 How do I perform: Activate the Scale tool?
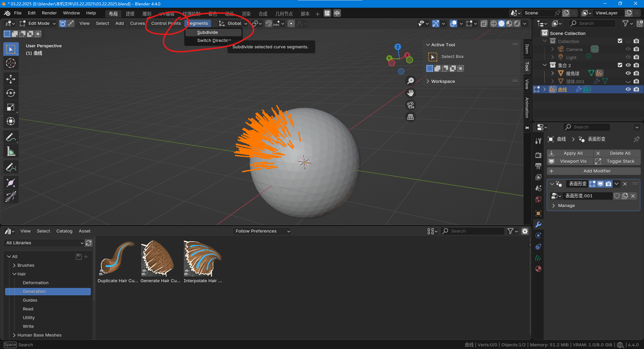tap(11, 107)
